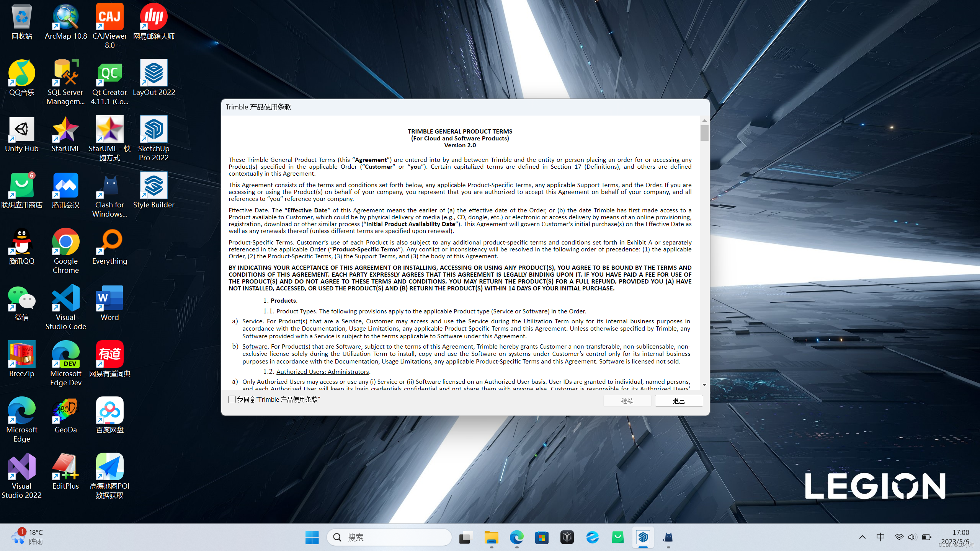Image resolution: width=980 pixels, height=551 pixels.
Task: Select the LayOut 2022 desktop icon
Action: pyautogui.click(x=154, y=78)
